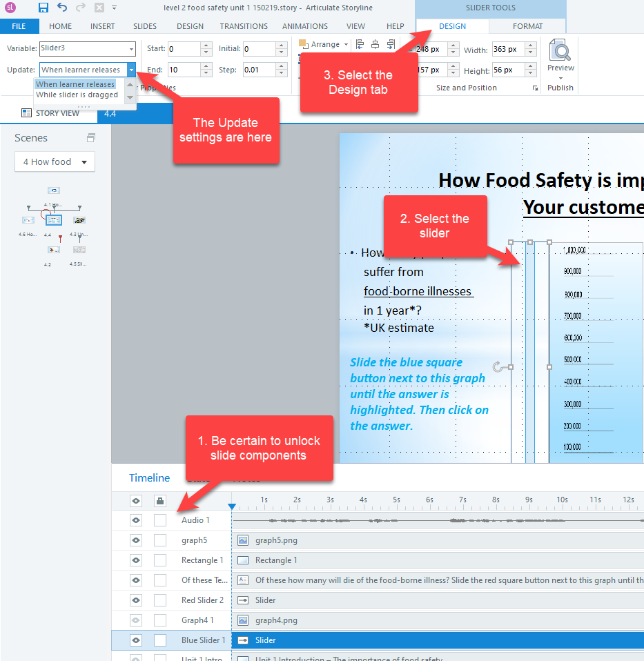Click the show/hide all eye header icon

pyautogui.click(x=136, y=501)
